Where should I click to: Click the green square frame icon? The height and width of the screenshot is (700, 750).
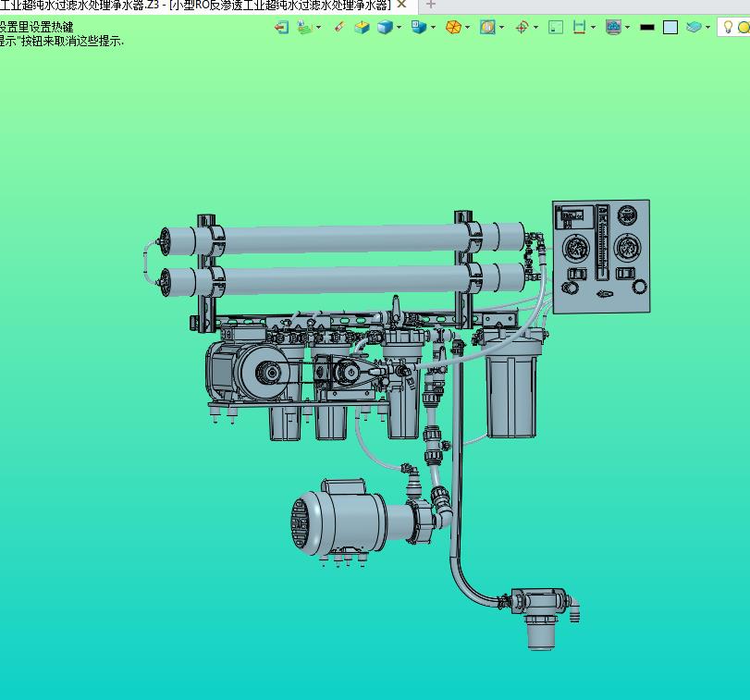pyautogui.click(x=555, y=27)
